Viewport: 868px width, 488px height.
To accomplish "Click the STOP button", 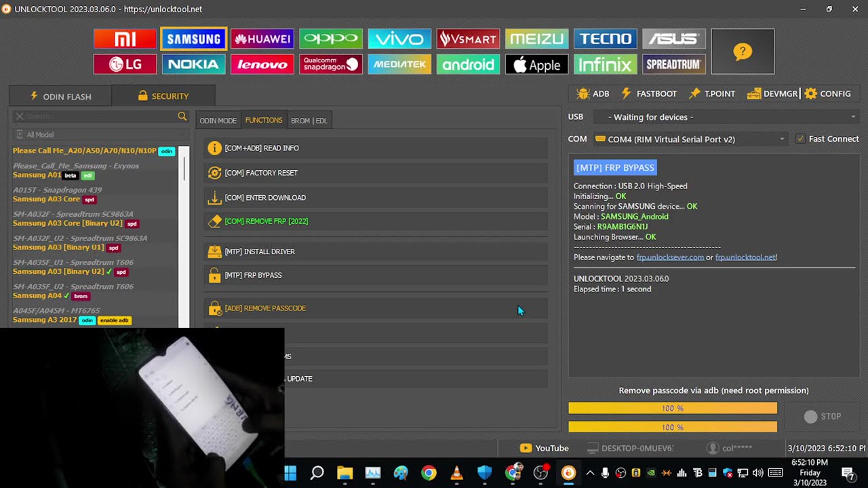I will pyautogui.click(x=822, y=416).
